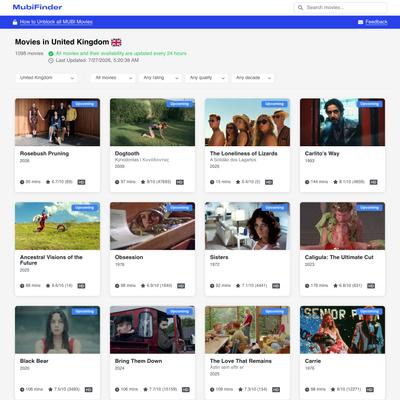Open the Sisters thumbnail image
This screenshot has height=400, width=400.
(x=247, y=226)
